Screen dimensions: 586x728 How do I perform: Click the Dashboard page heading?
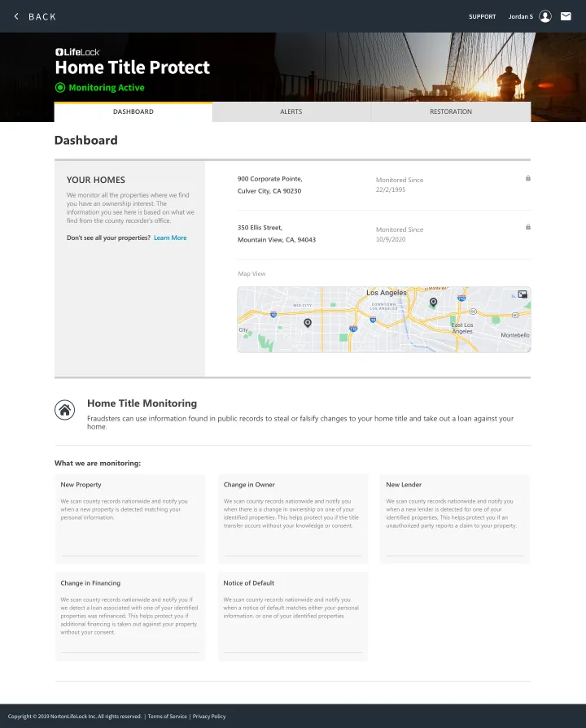click(86, 140)
